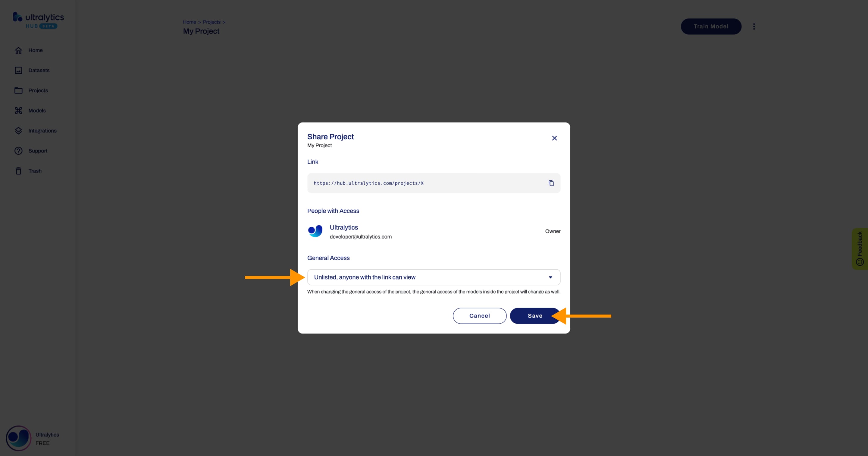Open the Datasets section

(x=39, y=70)
